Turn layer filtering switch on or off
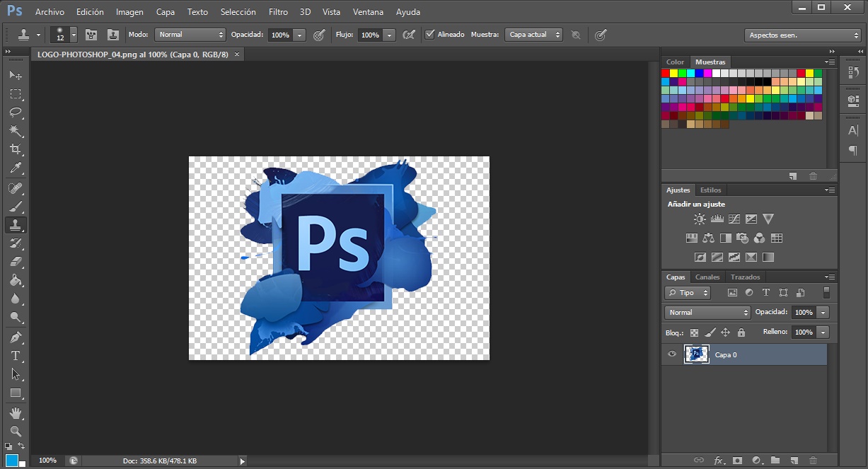This screenshot has height=469, width=868. pos(826,292)
